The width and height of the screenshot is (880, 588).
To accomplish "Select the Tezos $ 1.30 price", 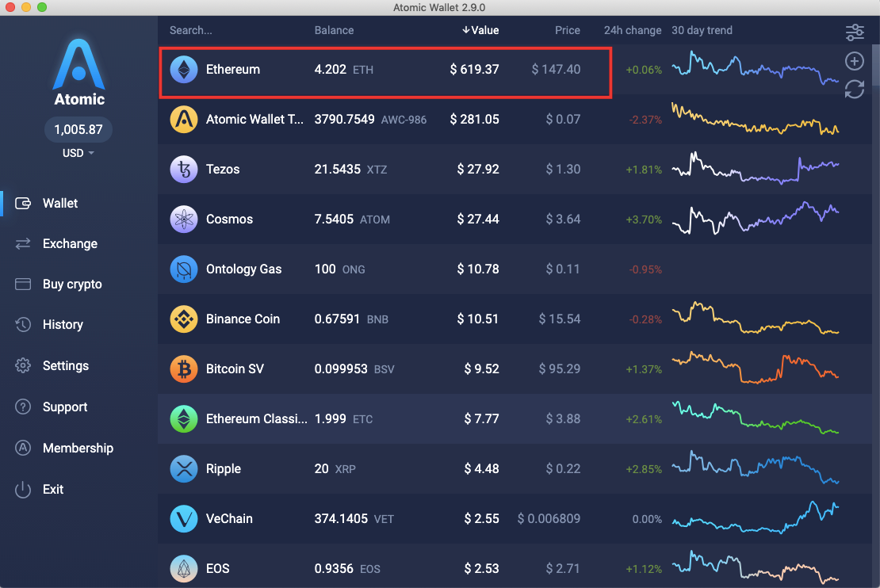I will [x=563, y=170].
